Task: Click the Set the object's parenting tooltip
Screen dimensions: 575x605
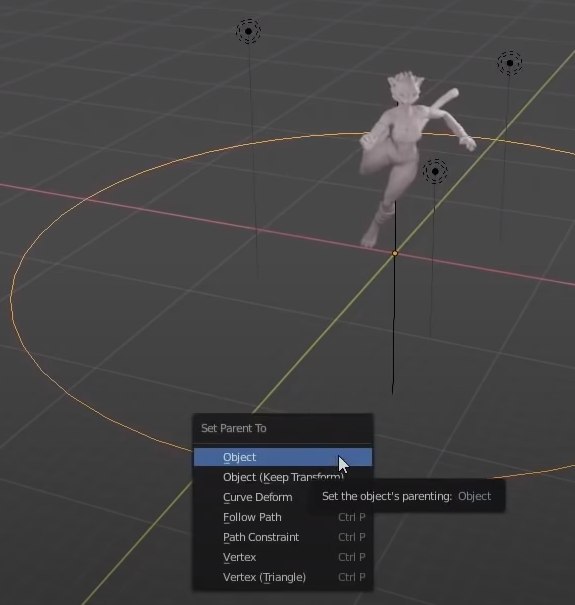Action: 406,496
